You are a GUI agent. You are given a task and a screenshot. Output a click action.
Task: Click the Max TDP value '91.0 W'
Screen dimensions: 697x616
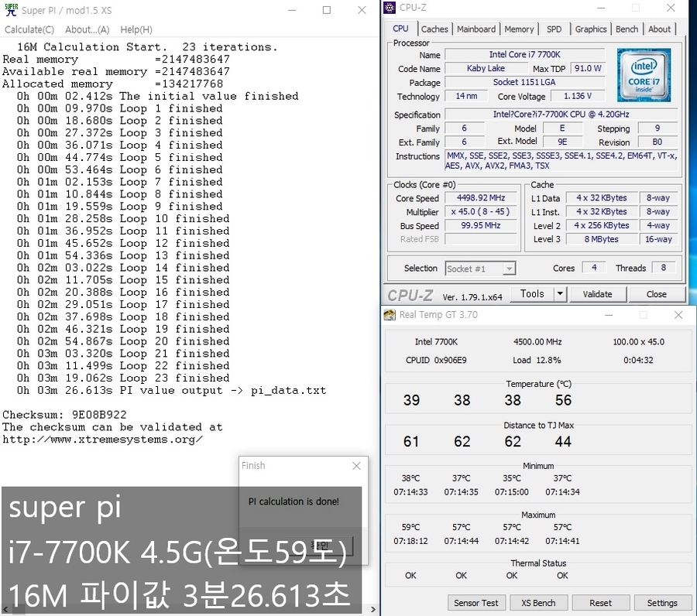(588, 68)
